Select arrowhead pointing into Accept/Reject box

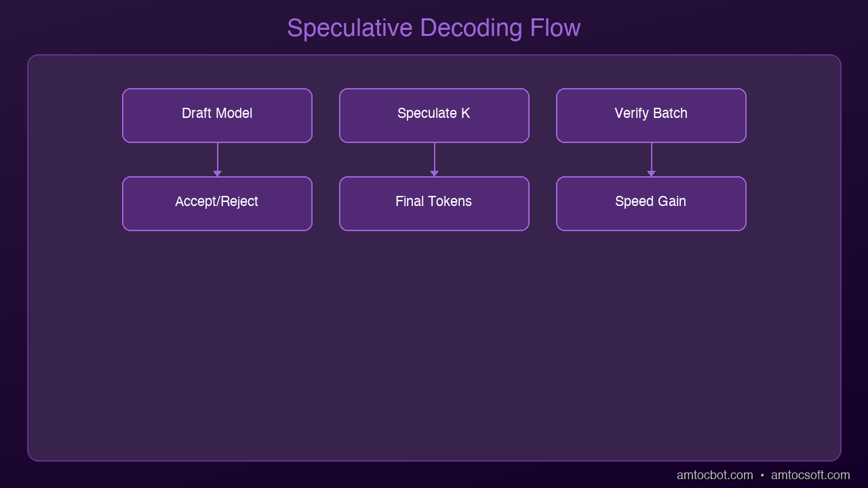(x=217, y=174)
